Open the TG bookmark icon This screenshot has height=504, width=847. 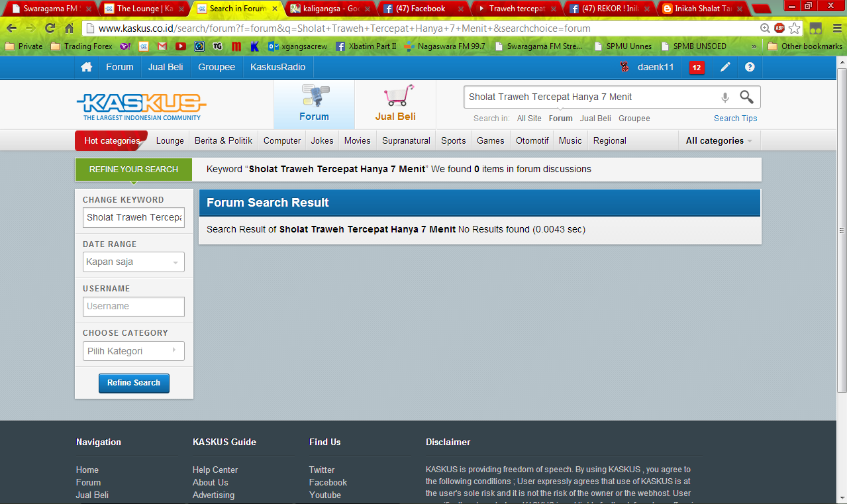(217, 46)
